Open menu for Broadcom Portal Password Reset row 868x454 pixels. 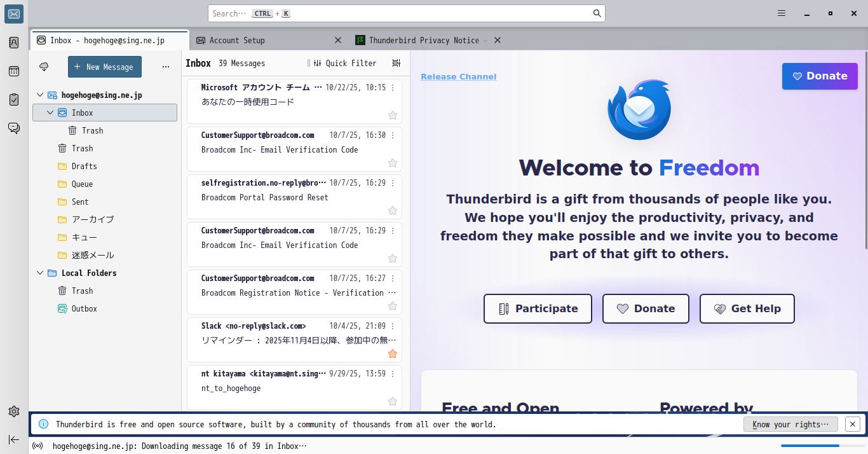[x=393, y=183]
